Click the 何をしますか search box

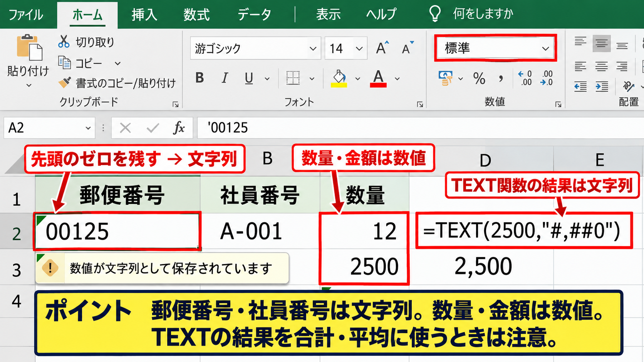coord(483,14)
